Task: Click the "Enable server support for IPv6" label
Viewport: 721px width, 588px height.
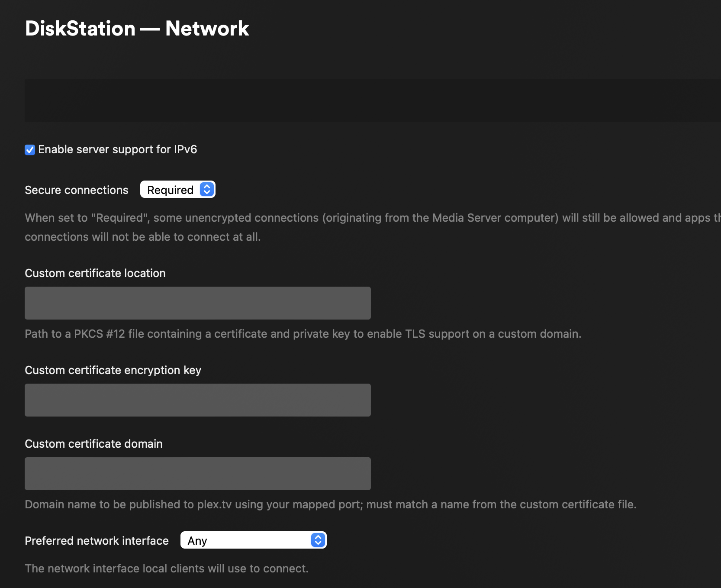Action: tap(117, 149)
